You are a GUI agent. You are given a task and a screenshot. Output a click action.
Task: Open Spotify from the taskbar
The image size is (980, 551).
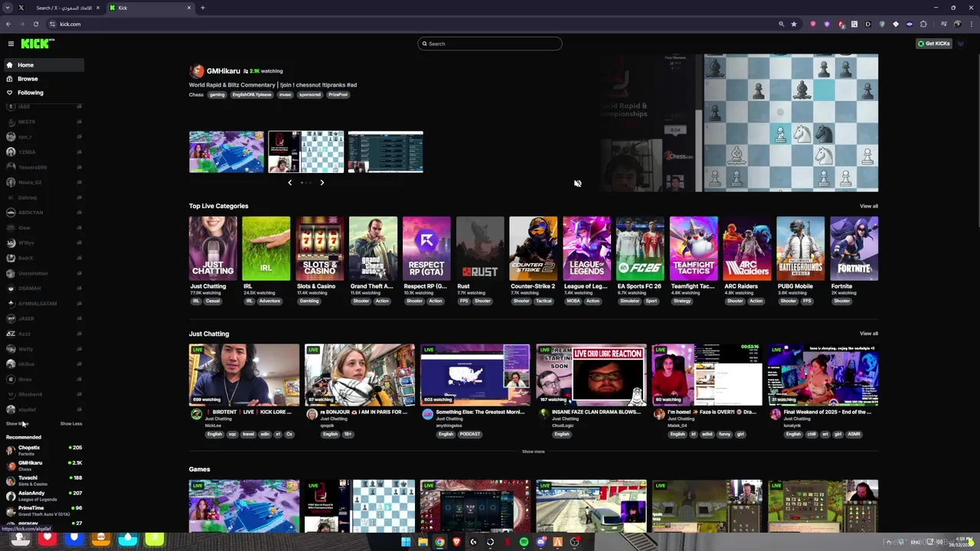[524, 542]
